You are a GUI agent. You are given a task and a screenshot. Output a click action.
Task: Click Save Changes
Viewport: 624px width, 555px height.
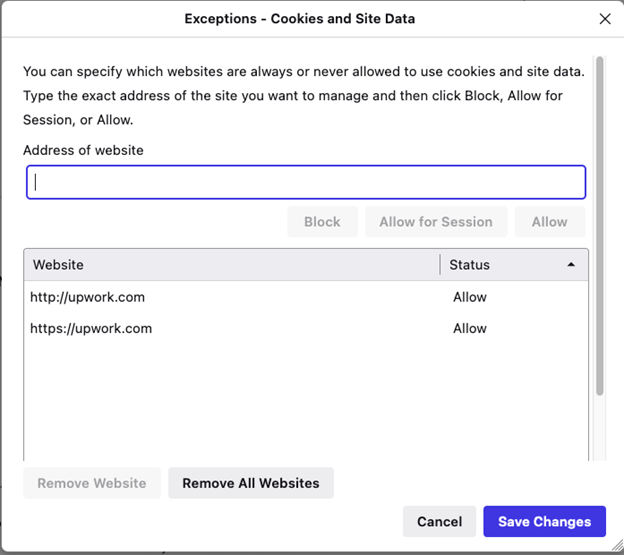tap(544, 521)
